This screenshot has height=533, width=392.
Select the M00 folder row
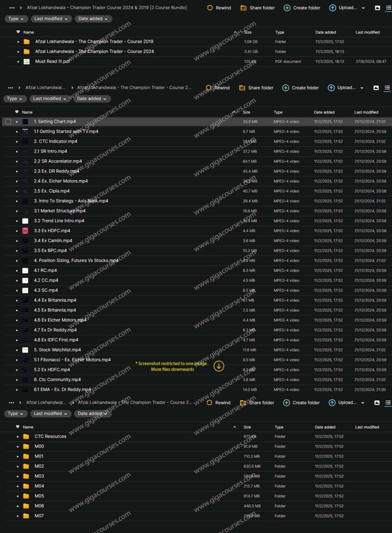[39, 446]
